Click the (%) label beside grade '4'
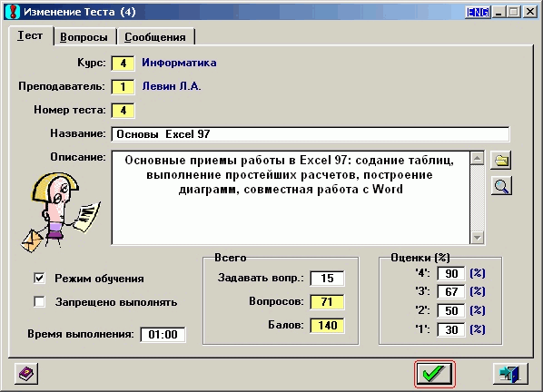Image resolution: width=543 pixels, height=392 pixels. point(478,273)
